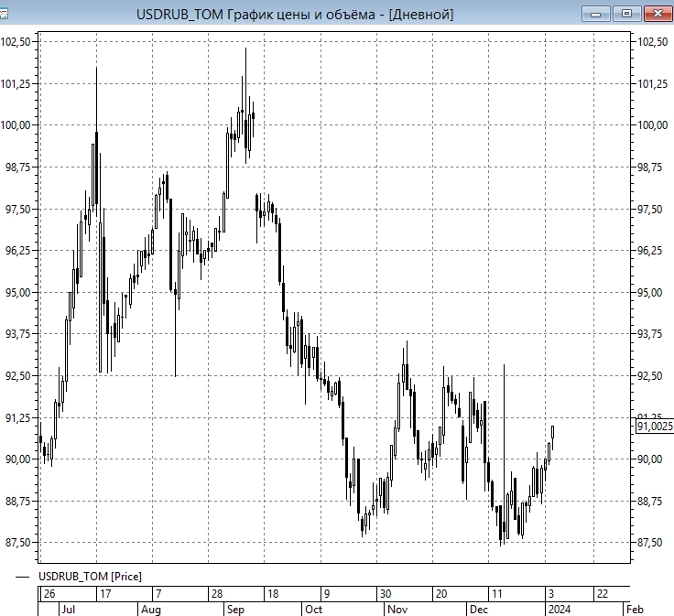The width and height of the screenshot is (674, 616).
Task: Click date label 11 on time axis
Action: pyautogui.click(x=497, y=594)
